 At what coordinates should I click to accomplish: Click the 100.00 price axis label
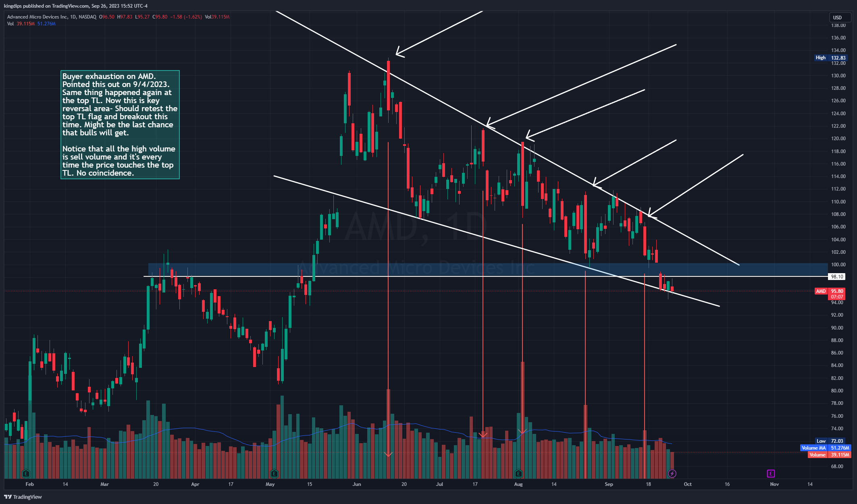pos(838,264)
